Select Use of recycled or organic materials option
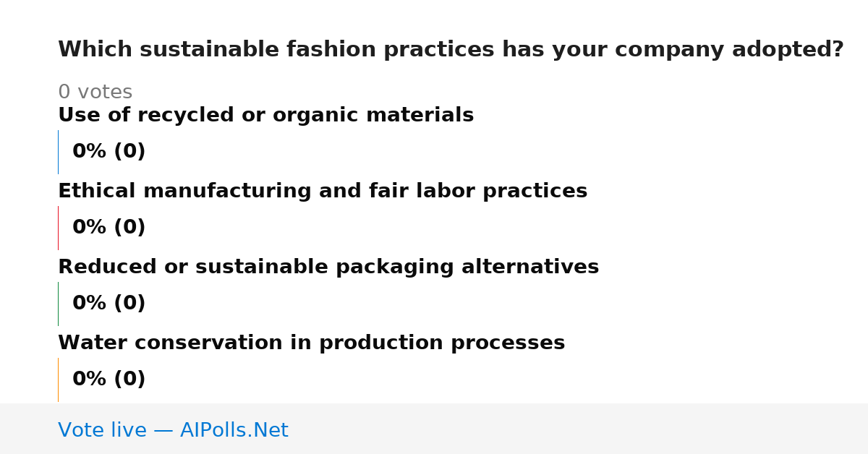This screenshot has height=454, width=868. pyautogui.click(x=265, y=116)
